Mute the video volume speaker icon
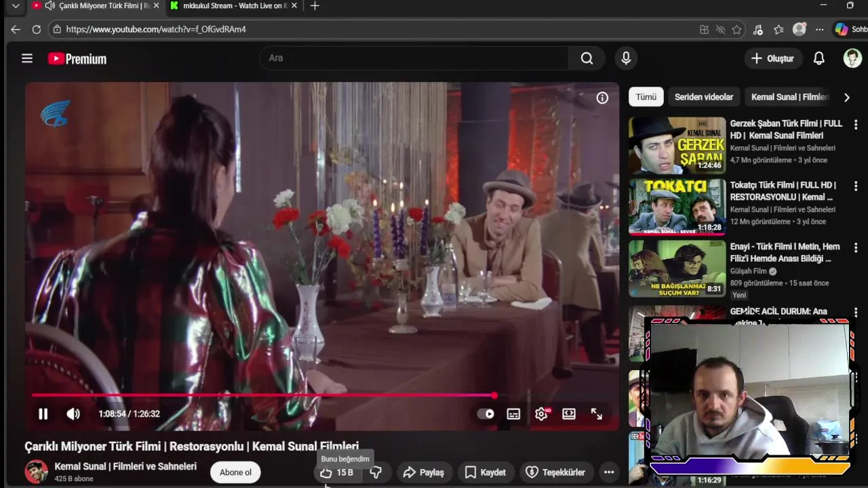This screenshot has height=488, width=868. 73,413
